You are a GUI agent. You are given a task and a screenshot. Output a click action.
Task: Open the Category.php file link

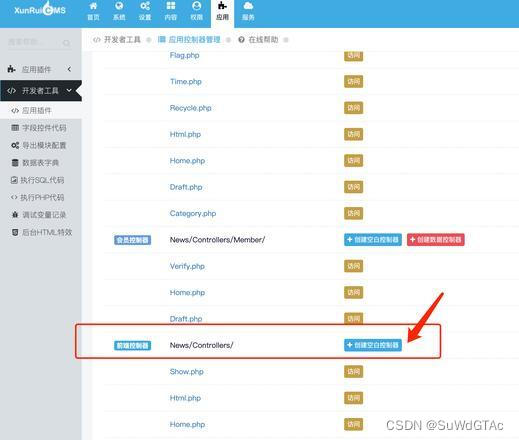193,213
